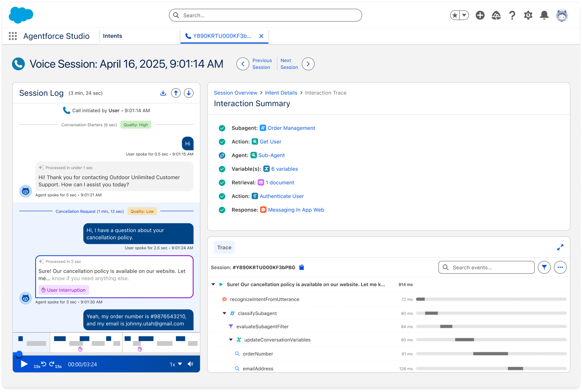Play the voice session recording
The image size is (582, 392).
pos(24,364)
